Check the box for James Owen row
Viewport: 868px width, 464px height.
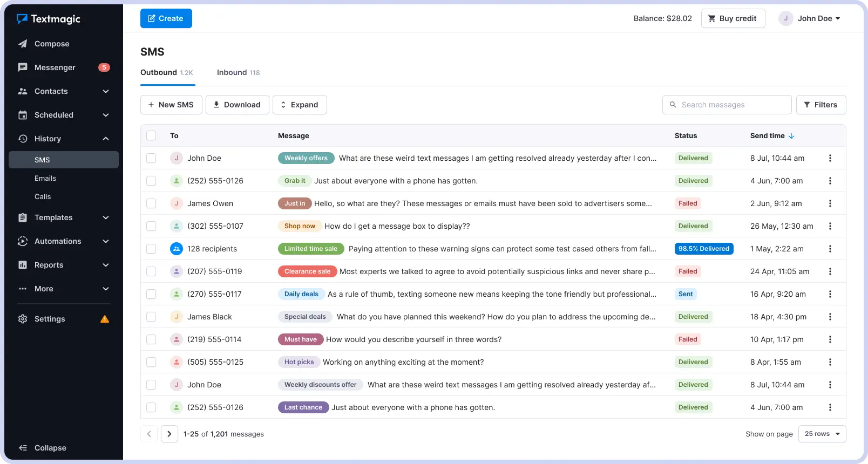(x=151, y=203)
